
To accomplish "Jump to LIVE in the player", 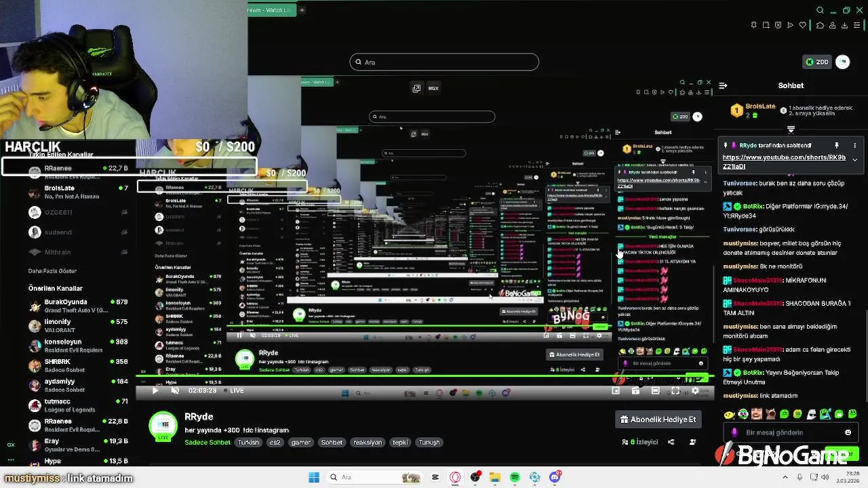I will click(233, 390).
